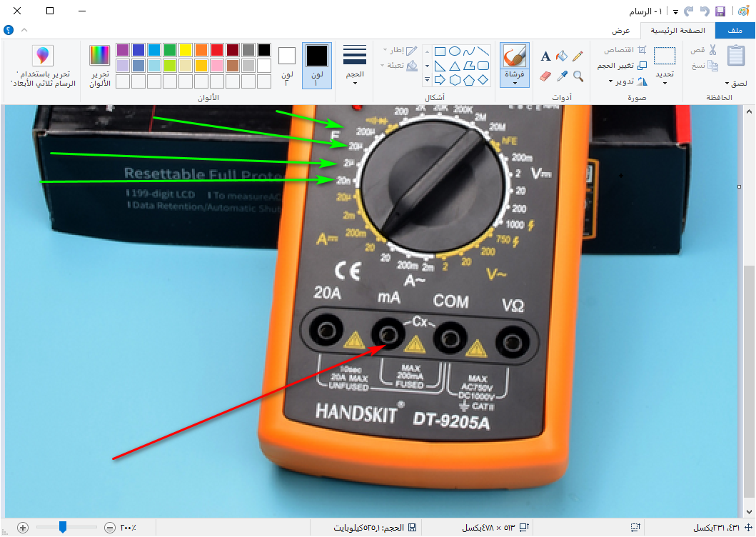The height and width of the screenshot is (537, 756).
Task: Open Paint help question mark icon
Action: click(9, 30)
